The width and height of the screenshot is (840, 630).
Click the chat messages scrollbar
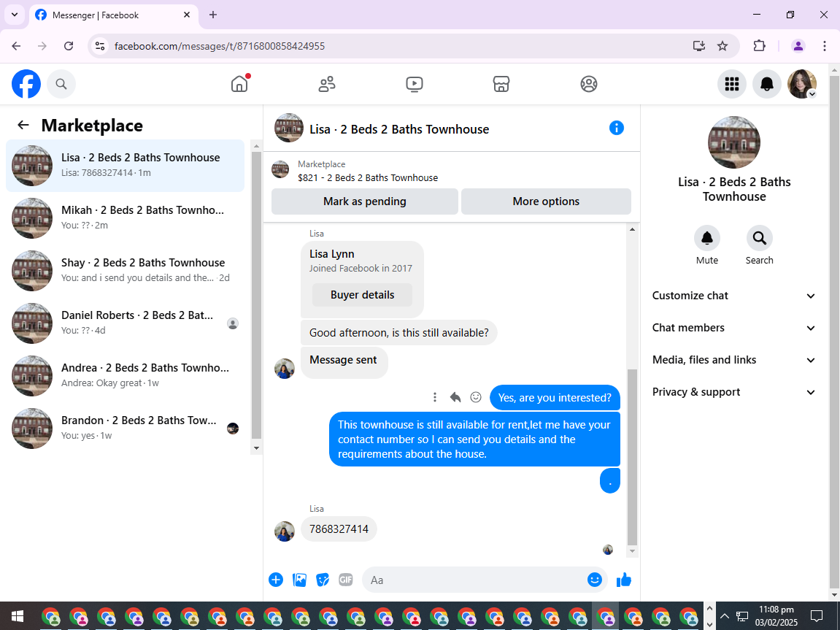coord(632,456)
